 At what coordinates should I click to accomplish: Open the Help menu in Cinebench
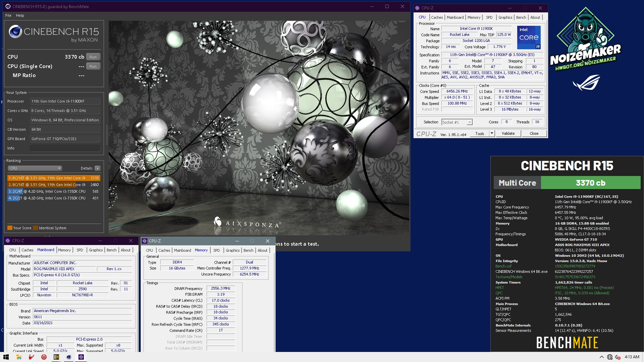[20, 15]
